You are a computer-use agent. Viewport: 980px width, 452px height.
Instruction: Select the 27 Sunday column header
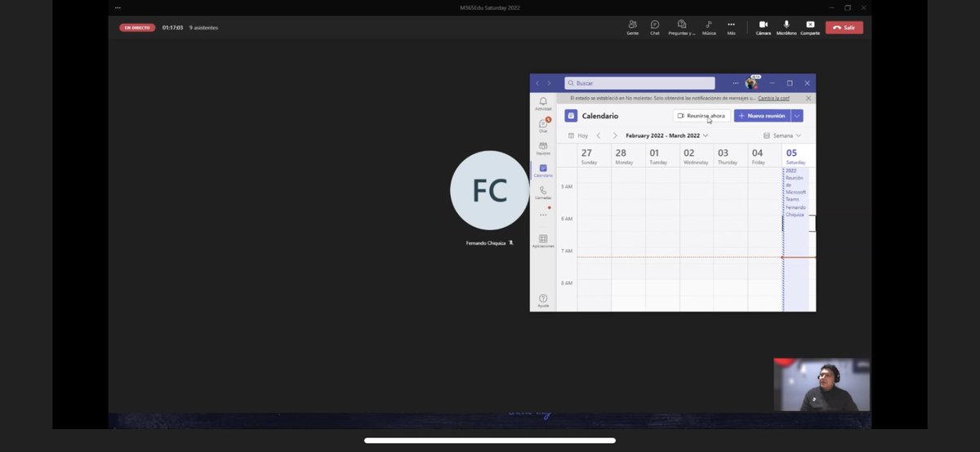pos(594,156)
